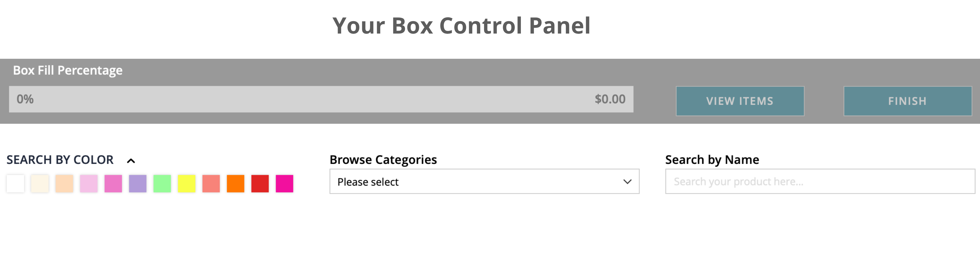Select the light green color swatch
980x253 pixels.
tap(162, 184)
